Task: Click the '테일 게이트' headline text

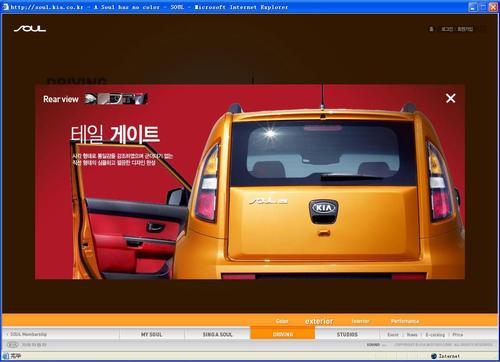Action: tap(115, 134)
